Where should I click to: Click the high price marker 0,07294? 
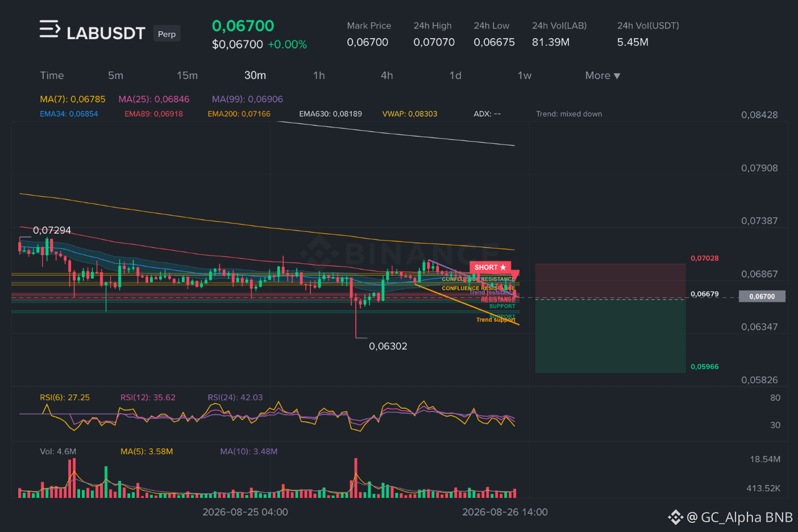click(52, 230)
